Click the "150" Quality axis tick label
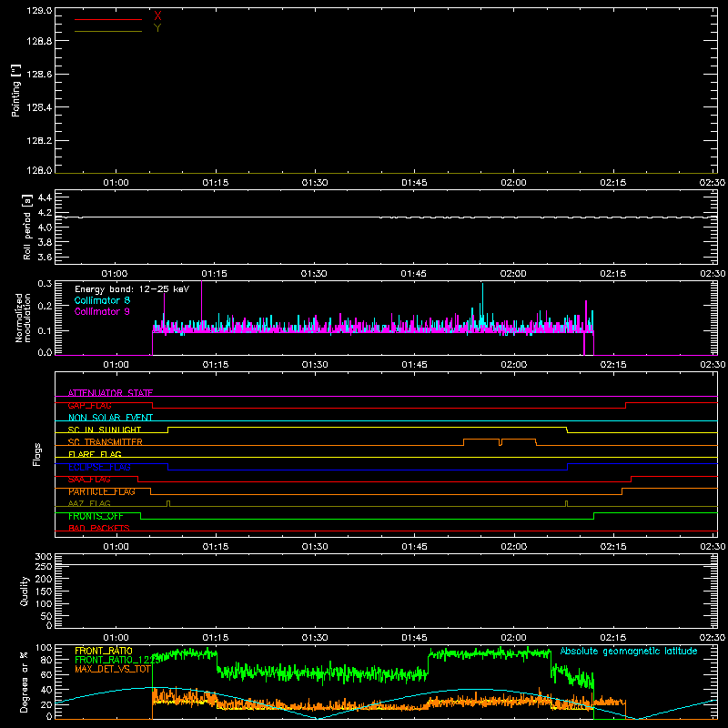 (44, 591)
